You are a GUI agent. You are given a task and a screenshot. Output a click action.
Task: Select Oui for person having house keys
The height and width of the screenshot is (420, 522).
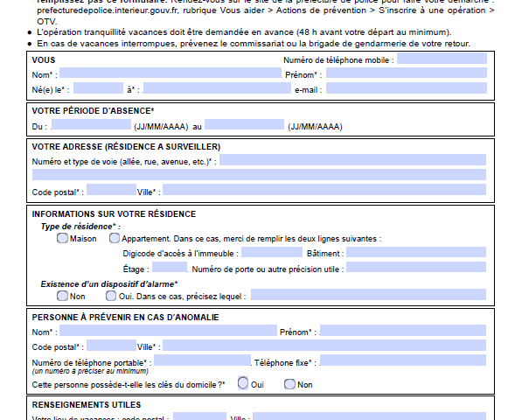[243, 382]
